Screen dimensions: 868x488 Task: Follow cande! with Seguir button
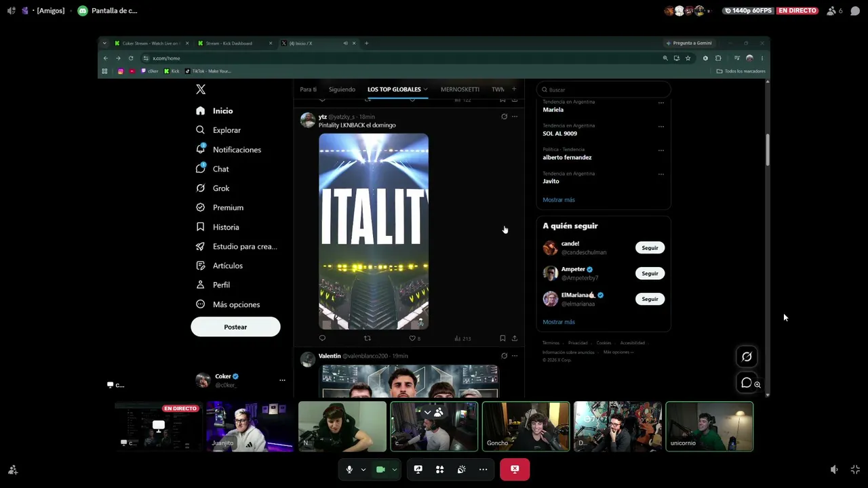[x=650, y=248]
